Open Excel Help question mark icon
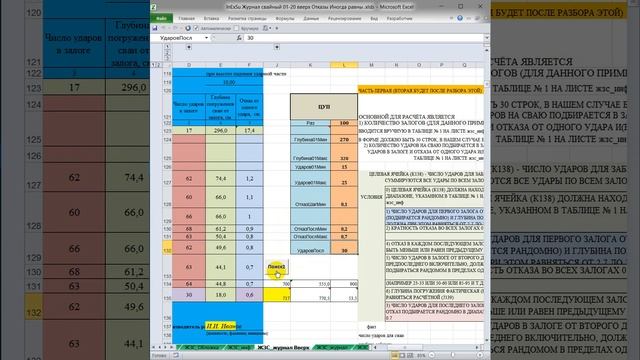This screenshot has width=640, height=360. tap(460, 18)
